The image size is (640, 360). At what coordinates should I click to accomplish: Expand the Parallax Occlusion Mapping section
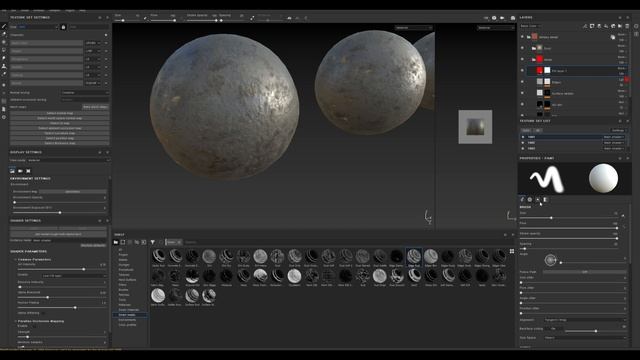tap(40, 321)
